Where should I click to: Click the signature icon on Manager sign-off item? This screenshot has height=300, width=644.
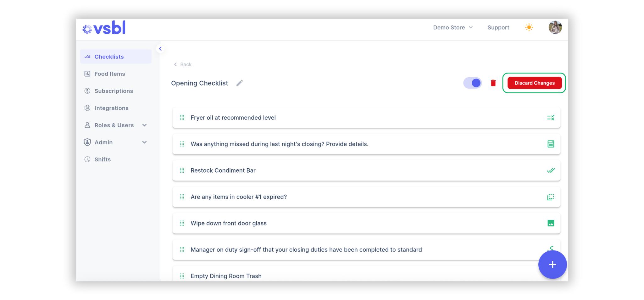click(x=551, y=248)
